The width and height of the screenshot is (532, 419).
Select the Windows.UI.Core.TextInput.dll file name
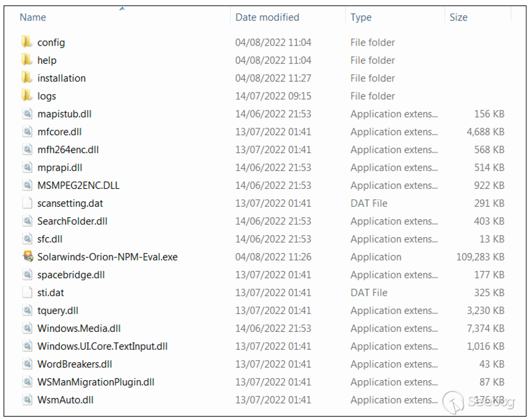click(102, 346)
